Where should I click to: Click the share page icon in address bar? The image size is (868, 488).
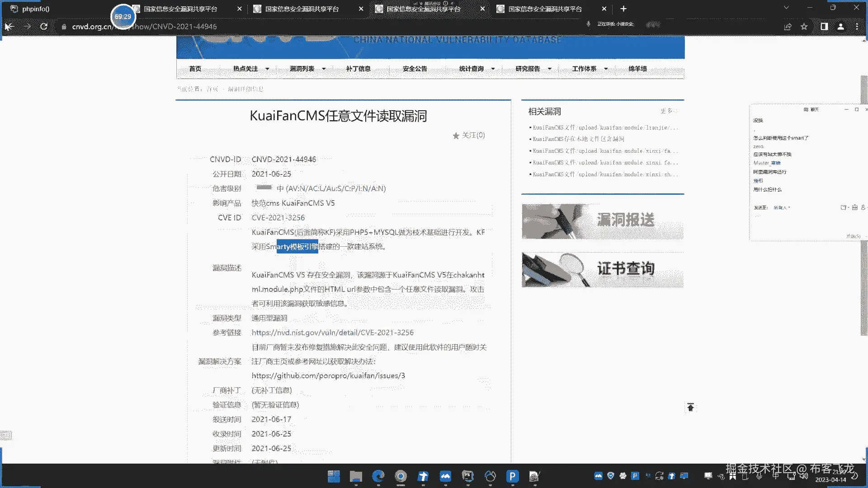tap(788, 27)
